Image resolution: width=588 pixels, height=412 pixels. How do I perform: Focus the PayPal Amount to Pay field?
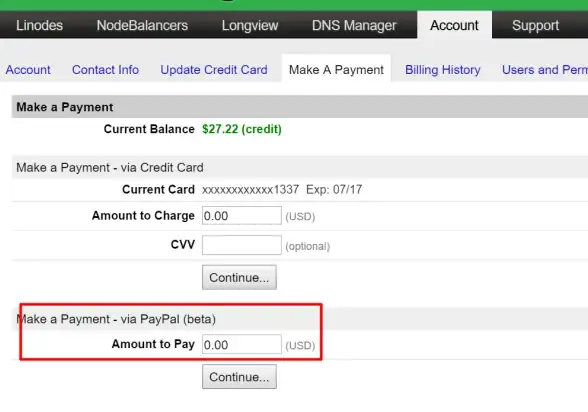[242, 344]
